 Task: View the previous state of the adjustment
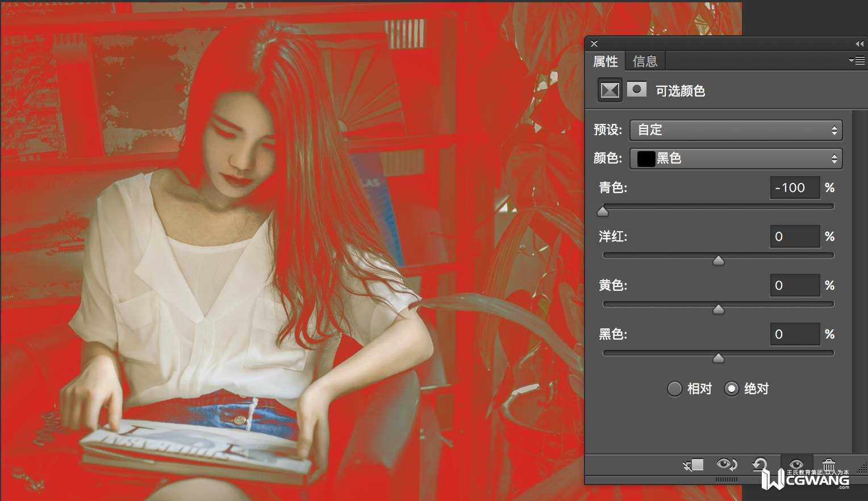pyautogui.click(x=727, y=465)
